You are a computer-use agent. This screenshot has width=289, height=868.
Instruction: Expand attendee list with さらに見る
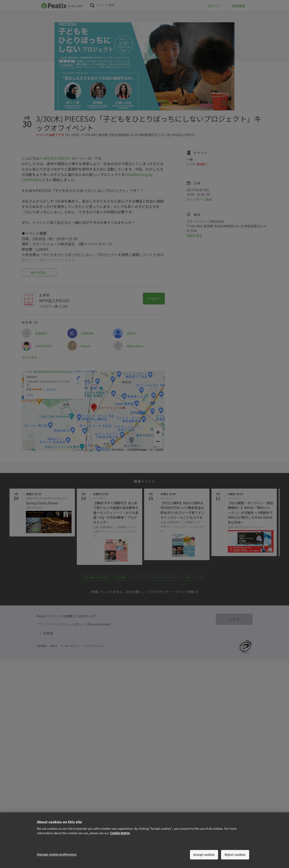pyautogui.click(x=29, y=358)
